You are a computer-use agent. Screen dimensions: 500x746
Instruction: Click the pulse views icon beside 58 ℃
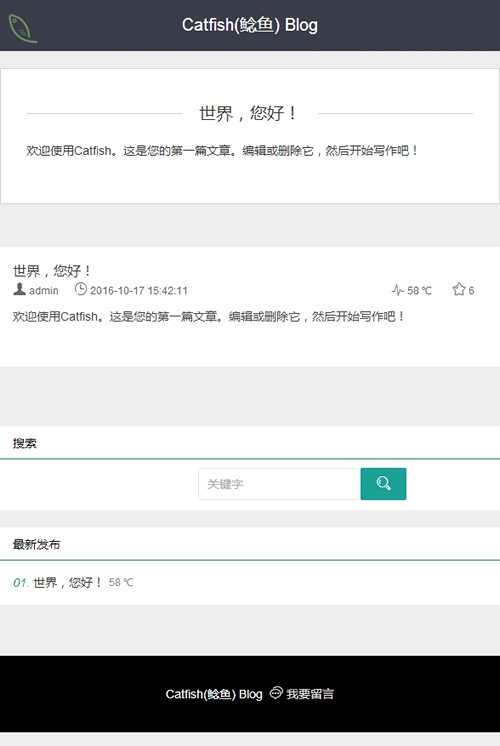pyautogui.click(x=398, y=290)
